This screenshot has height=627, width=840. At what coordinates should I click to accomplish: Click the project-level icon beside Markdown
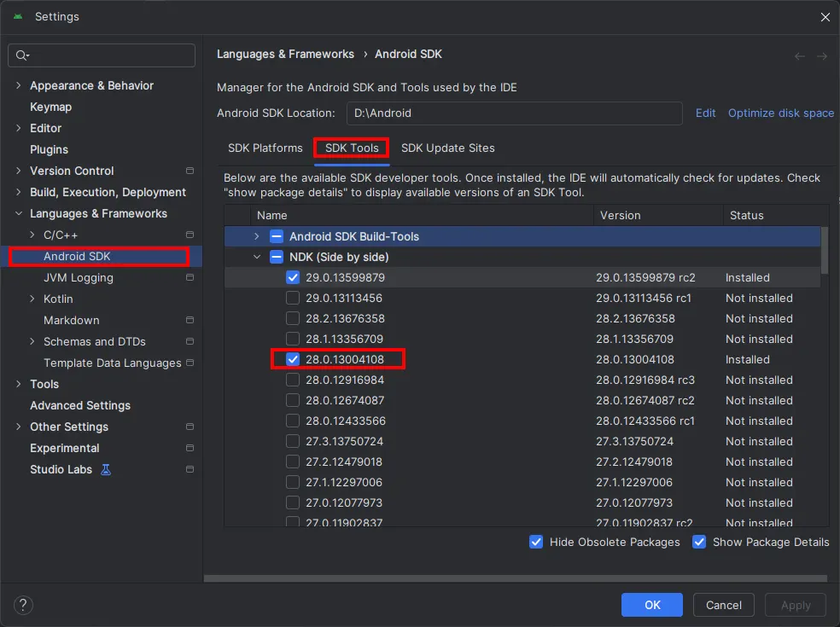point(190,320)
